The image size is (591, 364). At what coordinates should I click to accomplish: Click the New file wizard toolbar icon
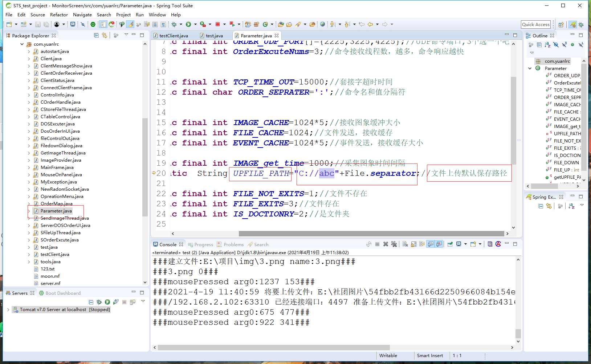[x=9, y=24]
